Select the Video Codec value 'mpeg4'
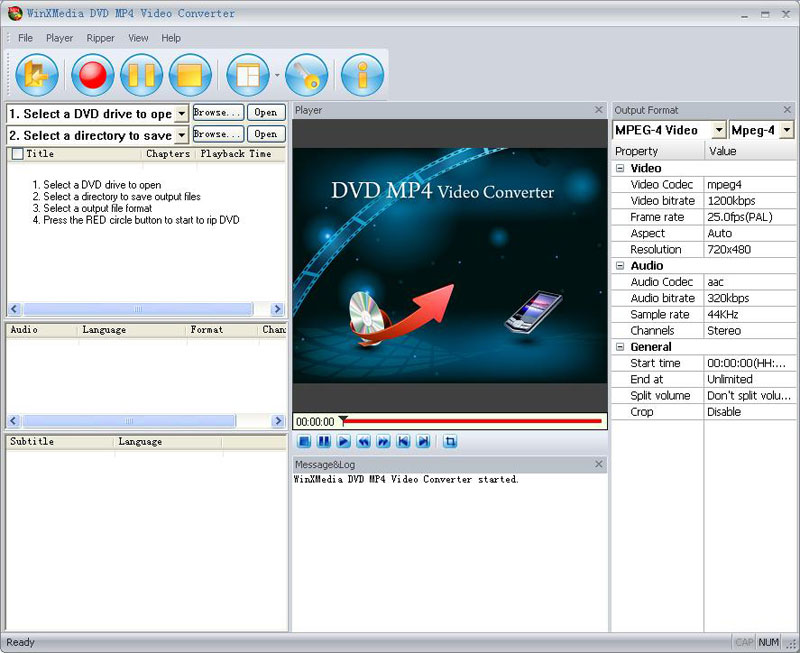Viewport: 800px width, 653px height. point(750,185)
